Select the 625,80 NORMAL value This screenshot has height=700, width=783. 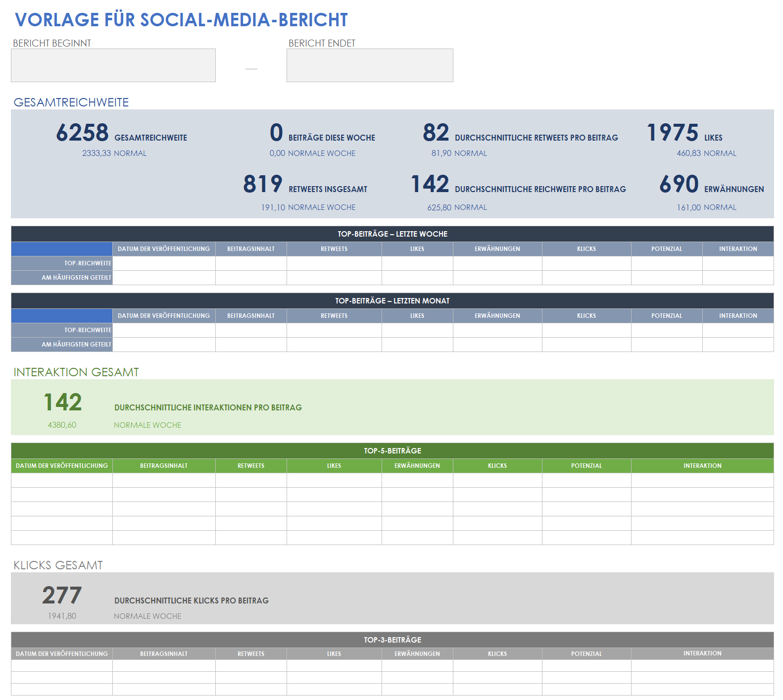pos(457,207)
